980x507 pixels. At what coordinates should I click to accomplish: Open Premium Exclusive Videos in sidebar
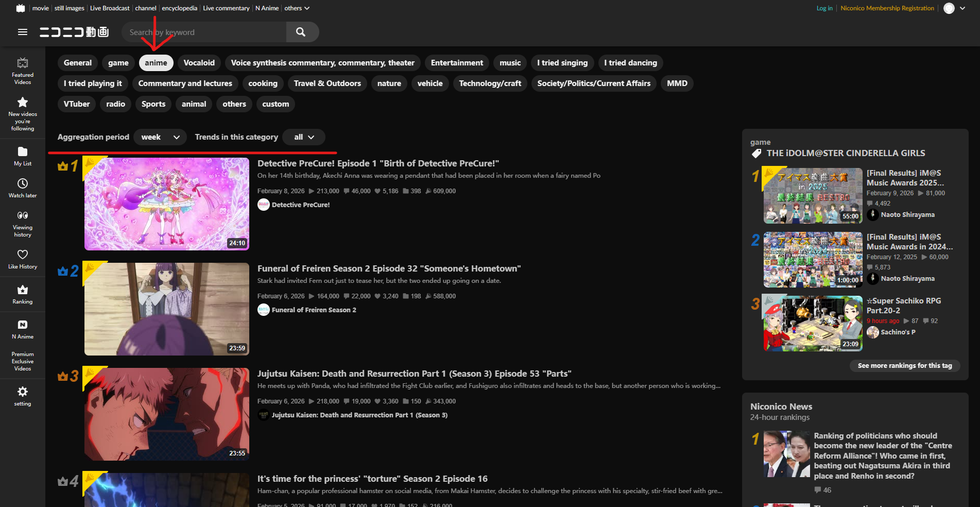tap(23, 361)
